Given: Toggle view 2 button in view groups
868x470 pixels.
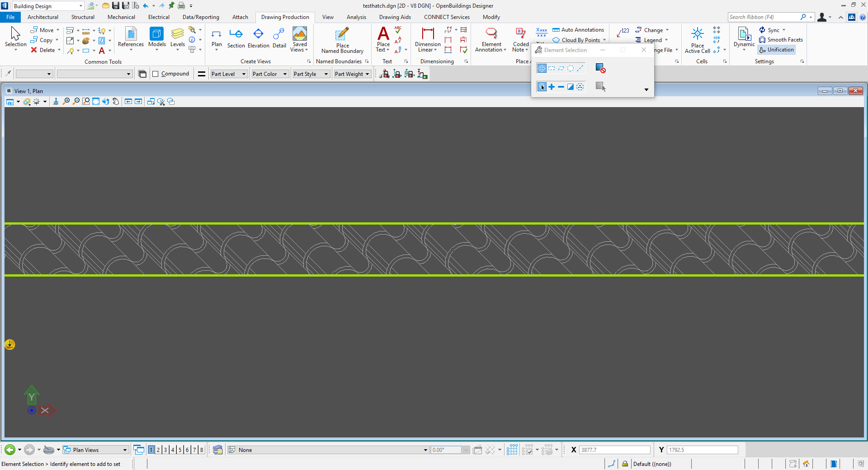Looking at the screenshot, I should (158, 450).
